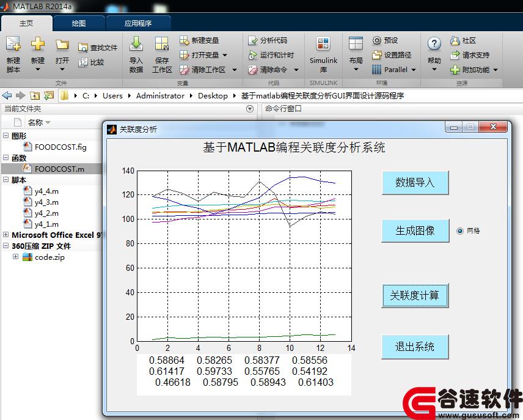523x420 pixels.
Task: Click the Request Support (请求支持) icon
Action: [x=455, y=55]
